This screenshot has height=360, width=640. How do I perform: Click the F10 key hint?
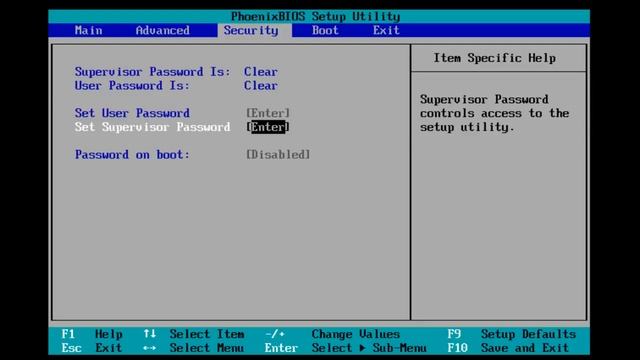(457, 348)
